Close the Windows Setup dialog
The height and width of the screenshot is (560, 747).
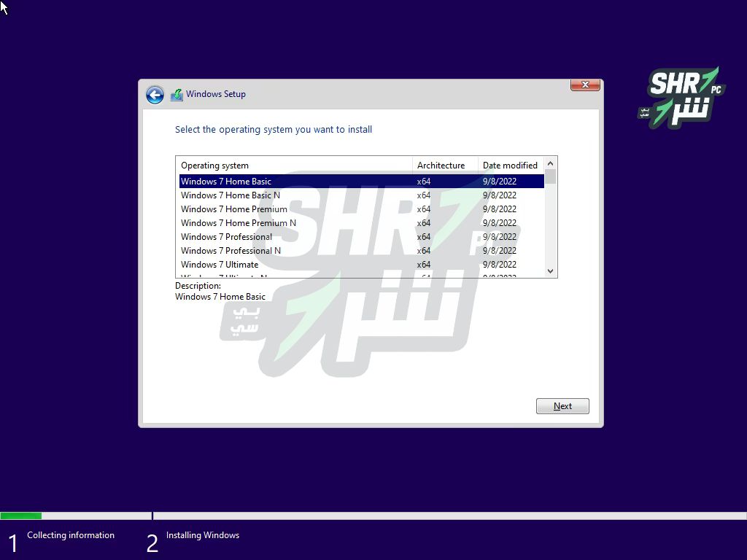pyautogui.click(x=585, y=85)
